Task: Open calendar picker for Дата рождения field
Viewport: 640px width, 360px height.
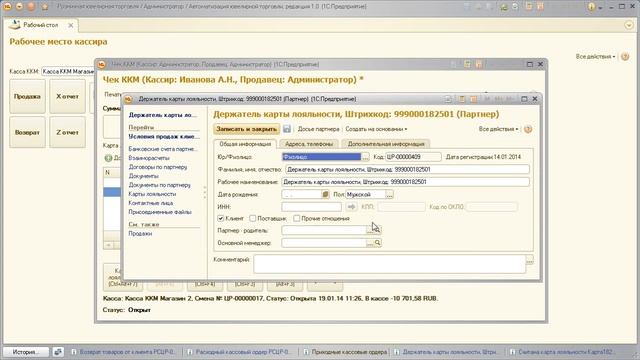Action: (325, 195)
